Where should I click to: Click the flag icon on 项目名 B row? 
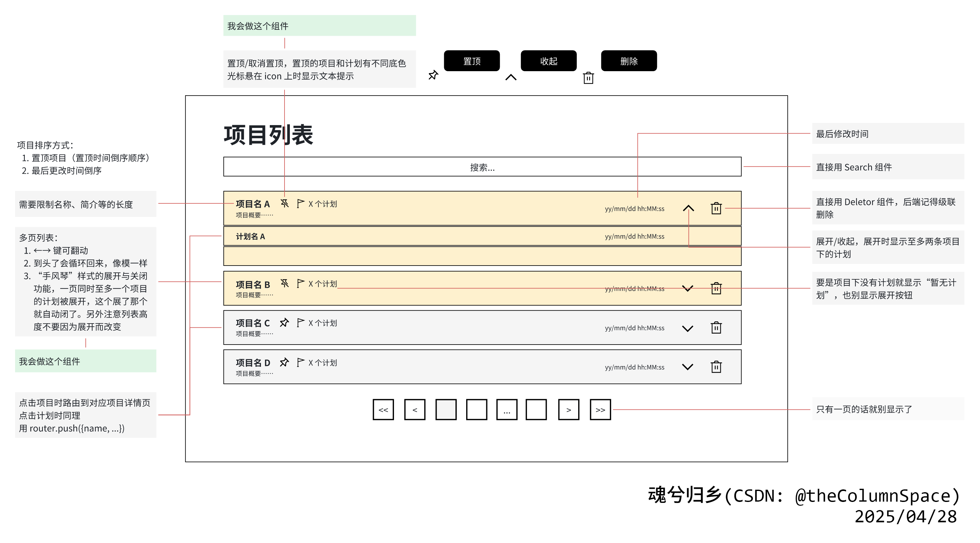[301, 283]
